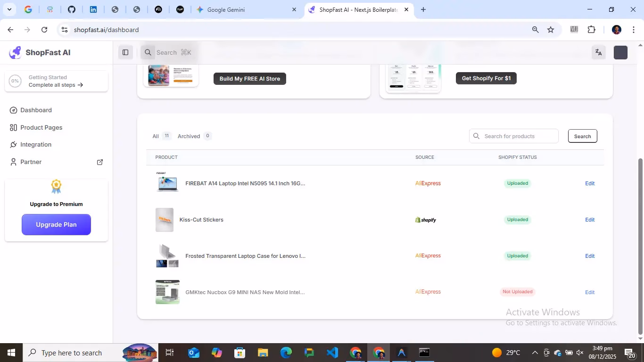This screenshot has width=644, height=362.
Task: Open the browser zoom magnifier icon
Action: pyautogui.click(x=535, y=30)
